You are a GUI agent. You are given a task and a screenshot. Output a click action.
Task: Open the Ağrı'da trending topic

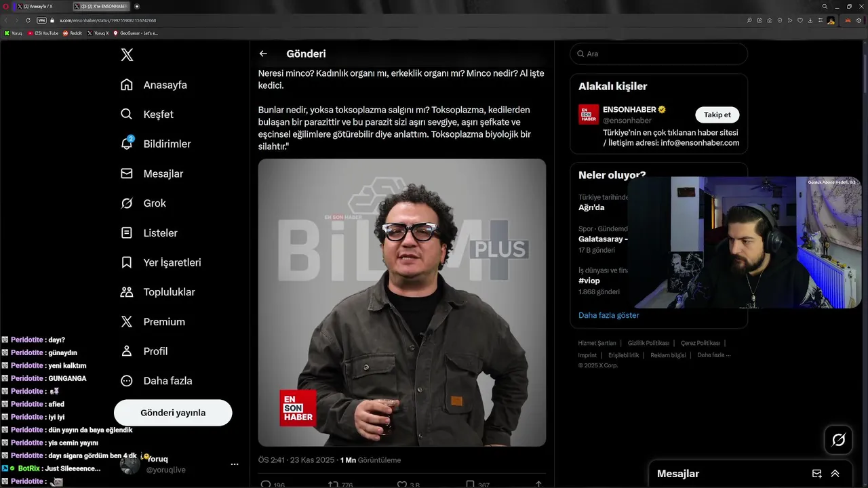pos(591,207)
